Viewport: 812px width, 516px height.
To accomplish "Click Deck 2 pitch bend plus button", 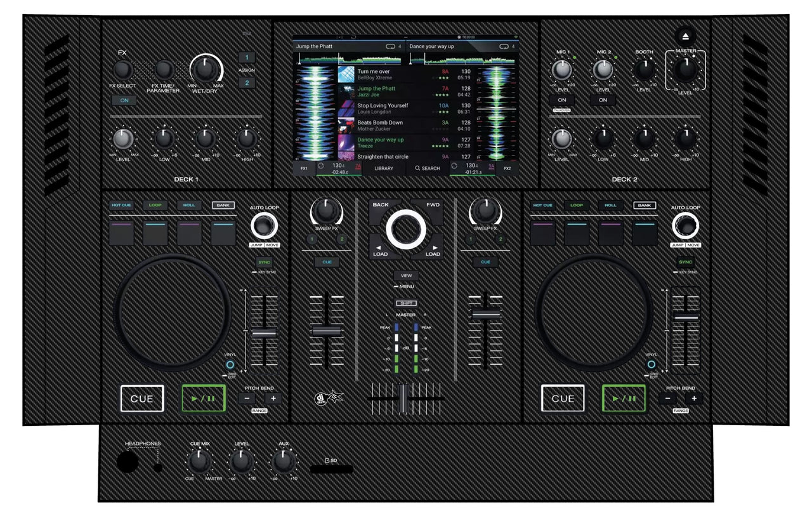I will [694, 399].
